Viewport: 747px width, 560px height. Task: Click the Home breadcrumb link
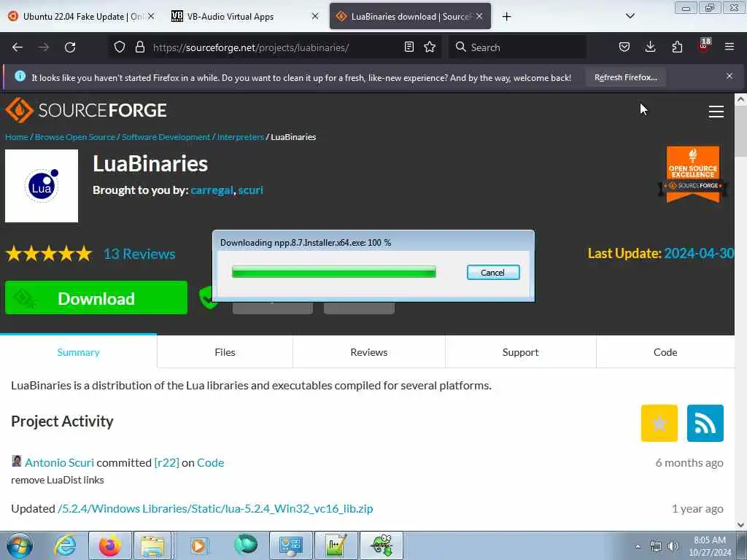[17, 136]
